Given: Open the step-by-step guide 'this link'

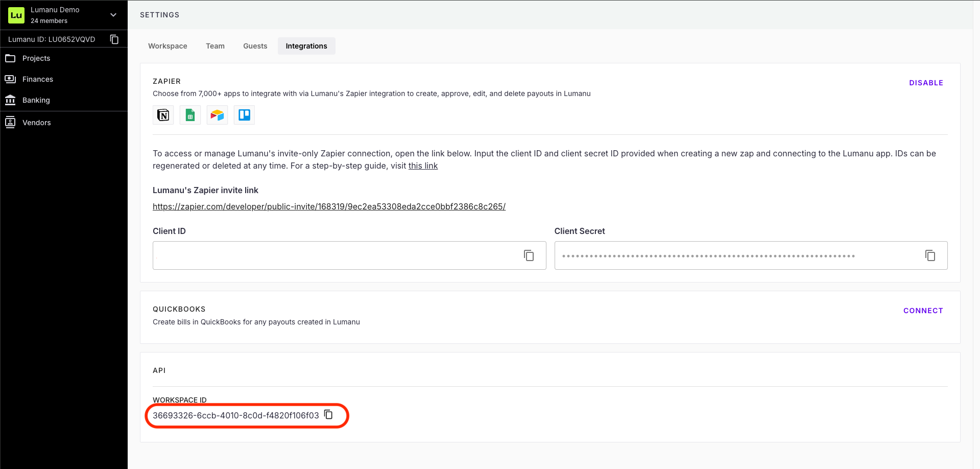Looking at the screenshot, I should click(x=423, y=166).
